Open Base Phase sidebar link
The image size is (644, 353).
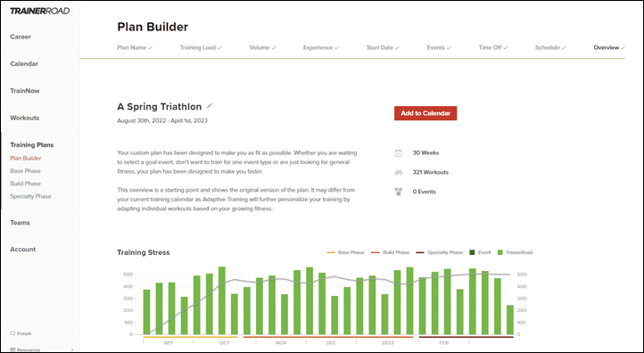click(26, 171)
